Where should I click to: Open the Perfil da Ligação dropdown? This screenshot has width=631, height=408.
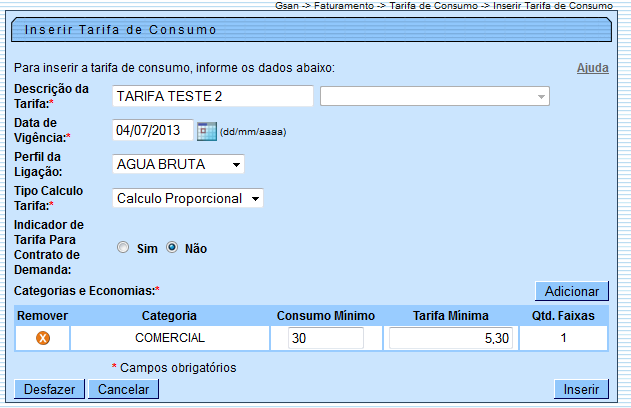[179, 164]
